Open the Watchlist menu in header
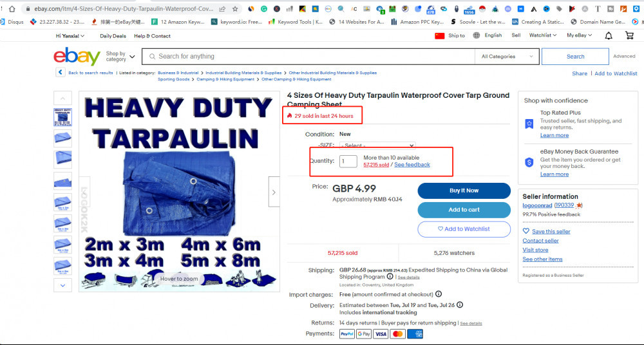644x345 pixels. (x=542, y=35)
